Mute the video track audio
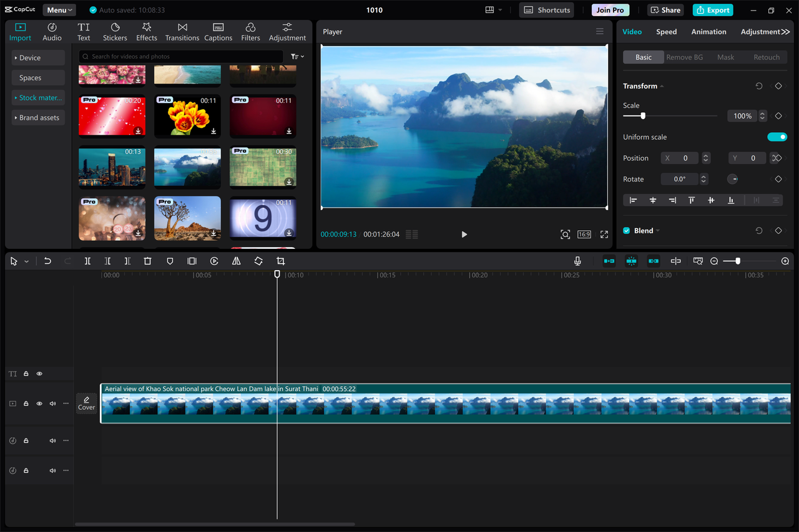Viewport: 799px width, 532px height. (52, 404)
